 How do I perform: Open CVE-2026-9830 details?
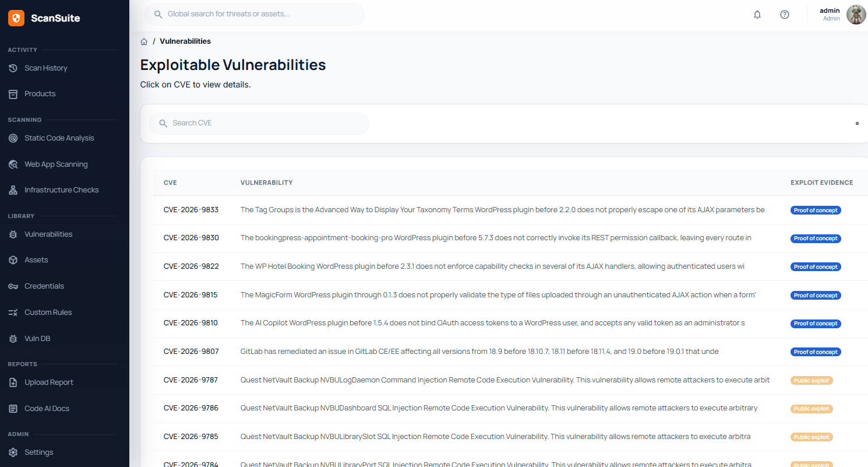pos(191,238)
